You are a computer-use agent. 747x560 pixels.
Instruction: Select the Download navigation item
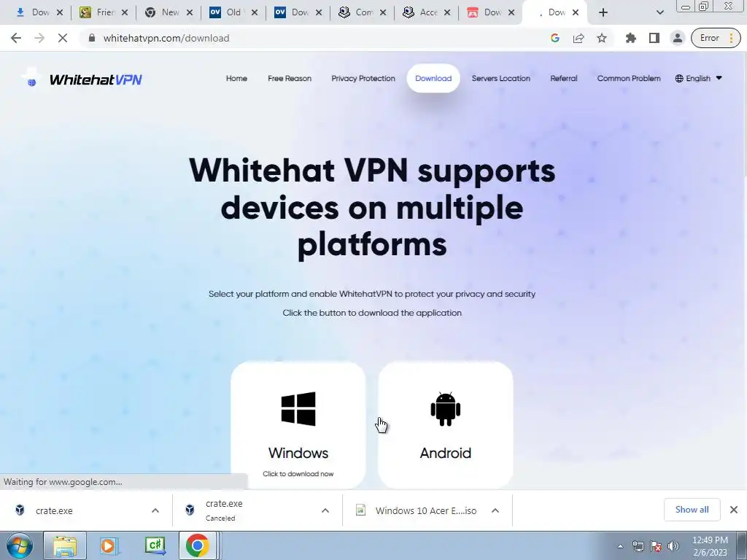[x=433, y=78]
